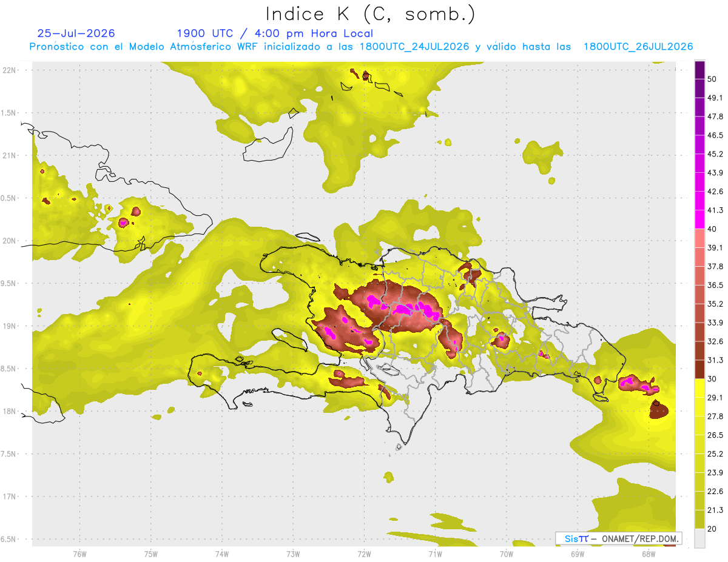Image resolution: width=728 pixels, height=562 pixels.
Task: Click the "39.1" legend value
Action: pyautogui.click(x=715, y=247)
